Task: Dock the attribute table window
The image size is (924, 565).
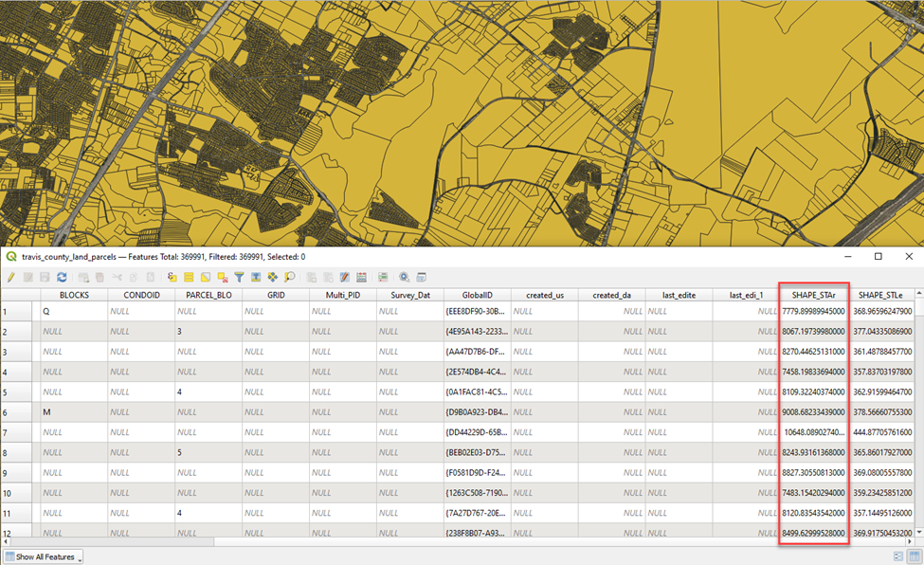Action: (x=422, y=278)
